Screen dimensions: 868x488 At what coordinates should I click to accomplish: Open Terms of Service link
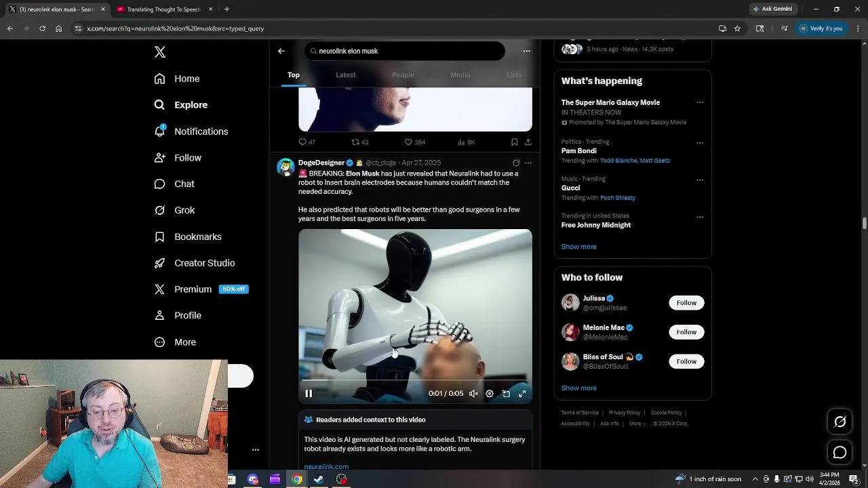(580, 413)
